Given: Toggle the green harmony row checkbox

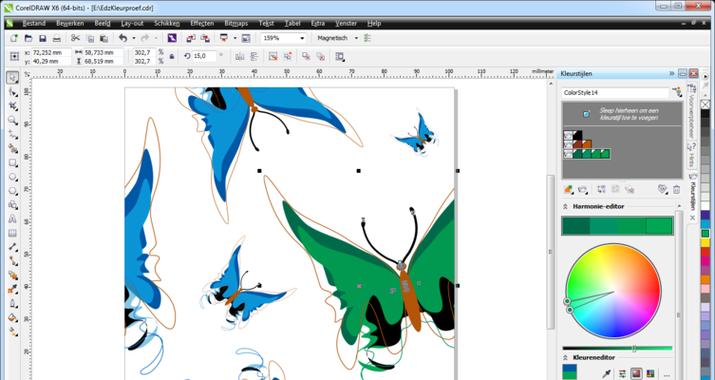Looking at the screenshot, I should coord(568,154).
